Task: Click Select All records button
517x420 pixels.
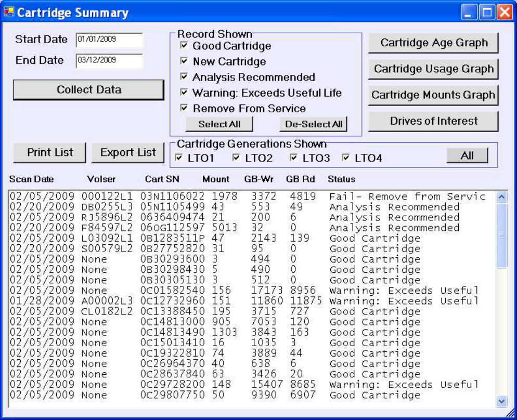Action: click(x=219, y=124)
